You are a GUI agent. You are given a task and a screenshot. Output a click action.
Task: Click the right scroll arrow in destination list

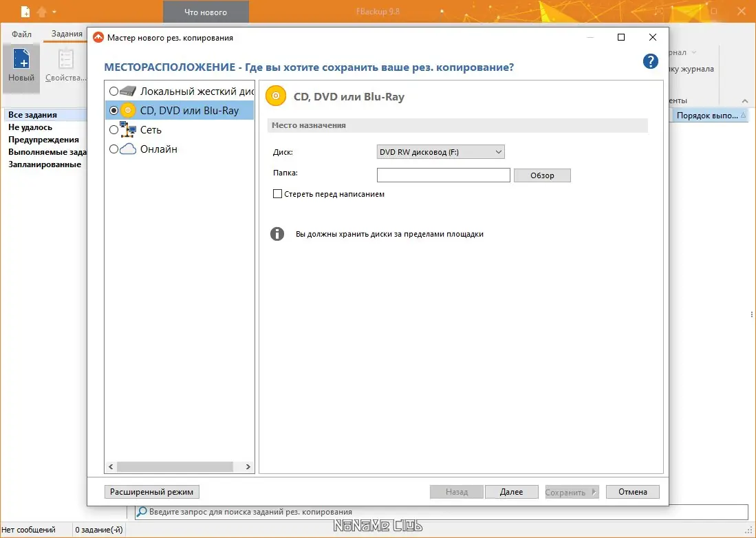click(x=248, y=466)
